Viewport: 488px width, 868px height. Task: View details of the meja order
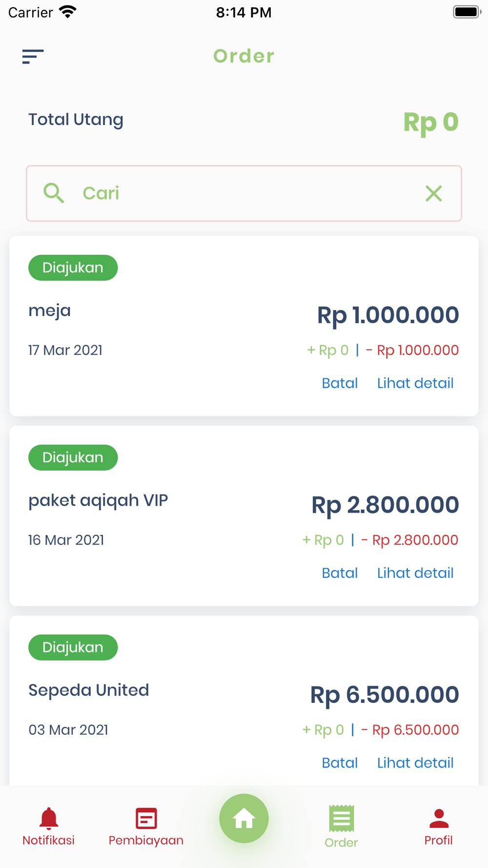pos(415,383)
